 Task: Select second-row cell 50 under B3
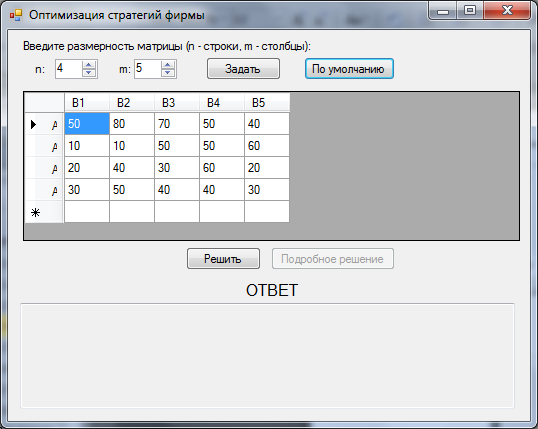tap(177, 146)
